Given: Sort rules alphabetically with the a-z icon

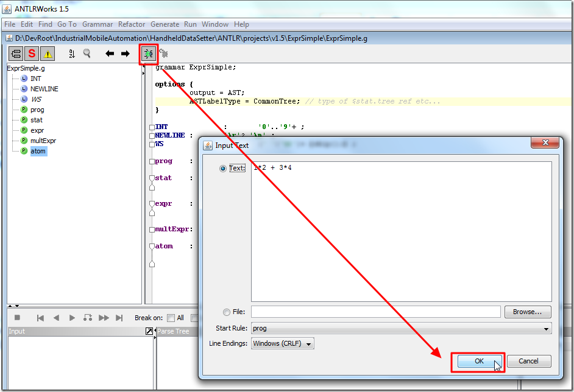Looking at the screenshot, I should pos(72,54).
